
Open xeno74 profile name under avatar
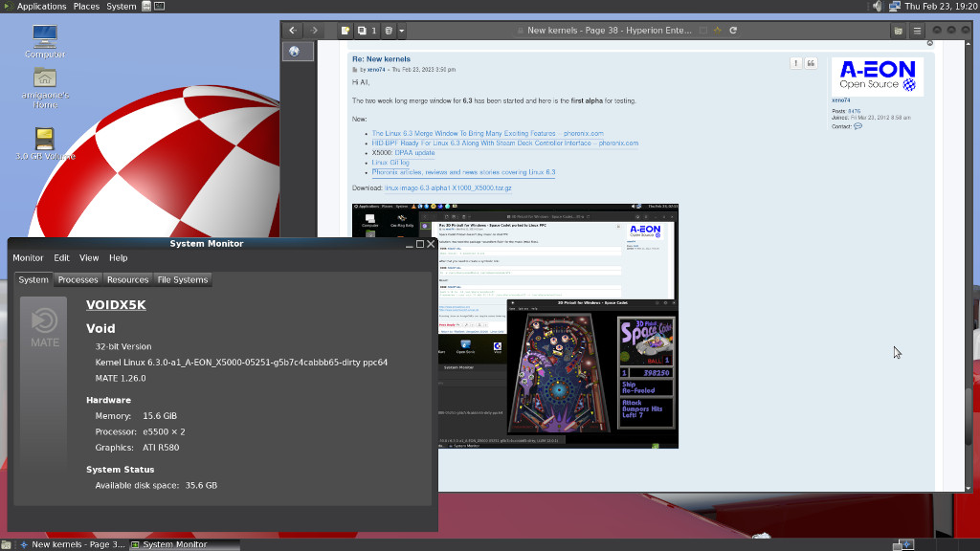click(x=840, y=100)
